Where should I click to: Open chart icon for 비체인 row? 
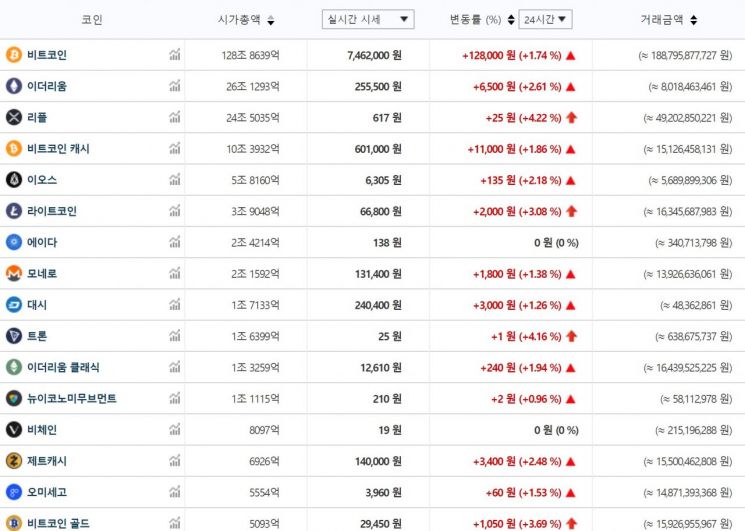(175, 430)
